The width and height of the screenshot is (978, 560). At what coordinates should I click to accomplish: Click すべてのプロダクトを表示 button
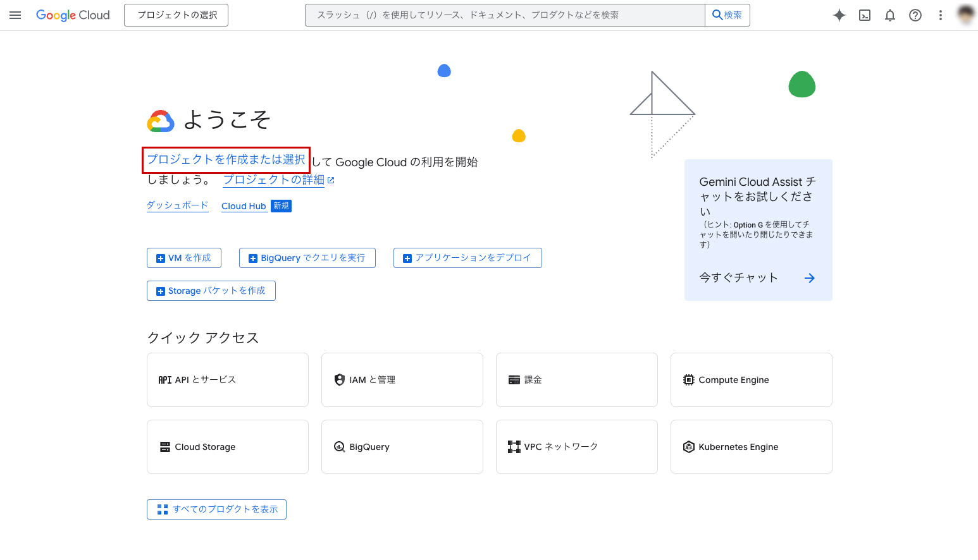pyautogui.click(x=216, y=509)
